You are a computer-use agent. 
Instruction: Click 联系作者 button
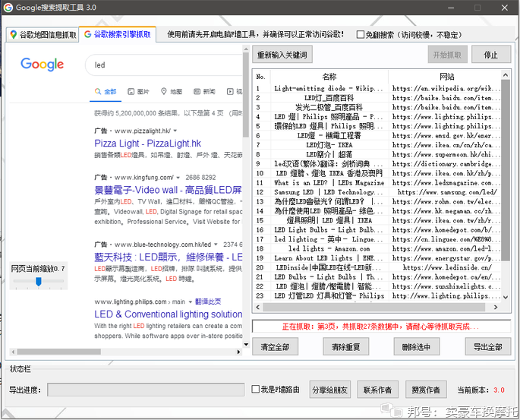click(x=377, y=390)
